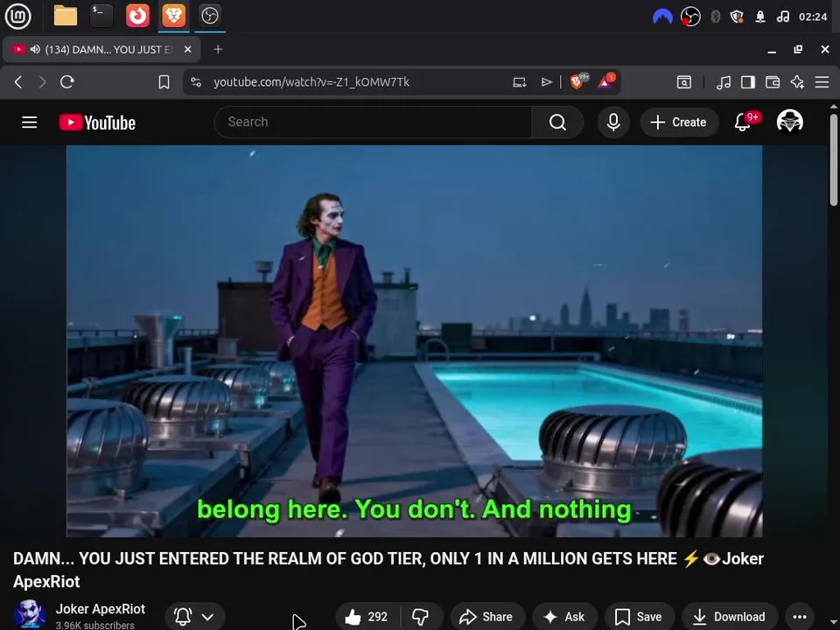Save the video to a playlist
This screenshot has width=840, height=630.
pyautogui.click(x=639, y=617)
